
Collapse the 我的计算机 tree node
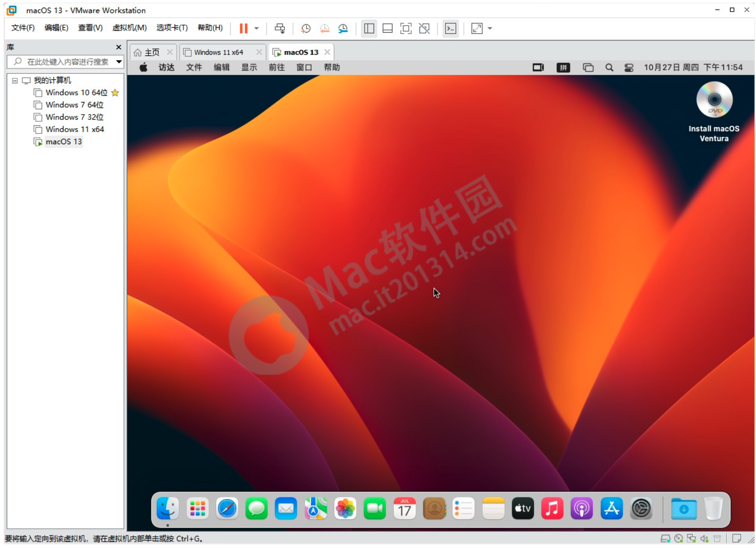(15, 80)
